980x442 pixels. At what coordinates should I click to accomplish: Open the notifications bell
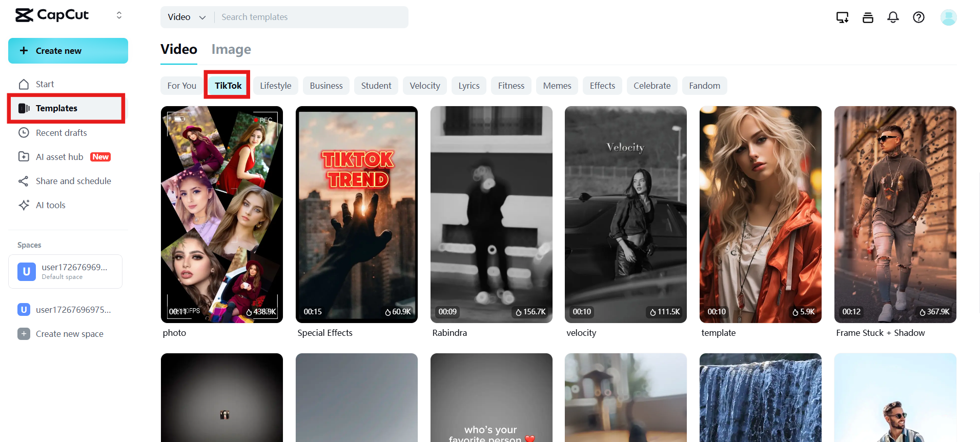(x=893, y=17)
